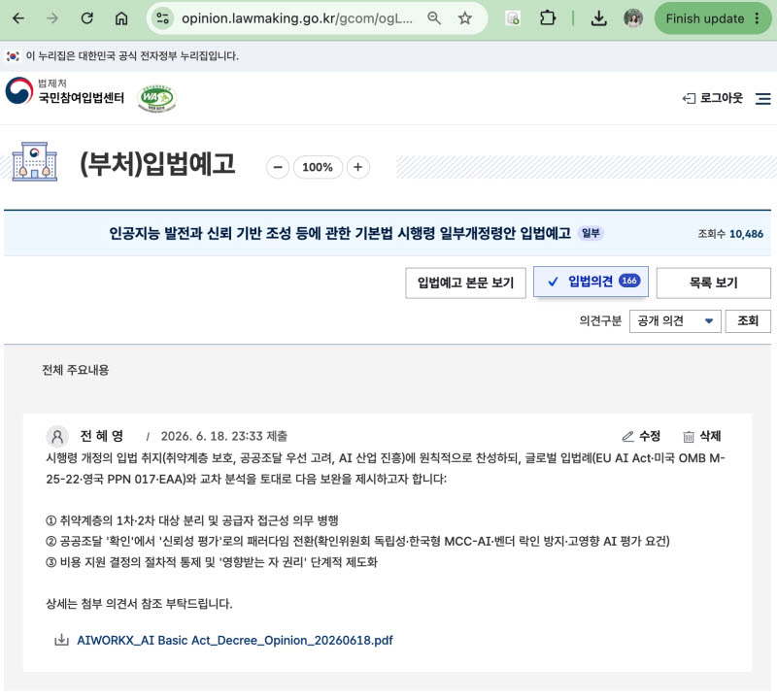The height and width of the screenshot is (700, 777).
Task: Reload the current page
Action: [87, 18]
